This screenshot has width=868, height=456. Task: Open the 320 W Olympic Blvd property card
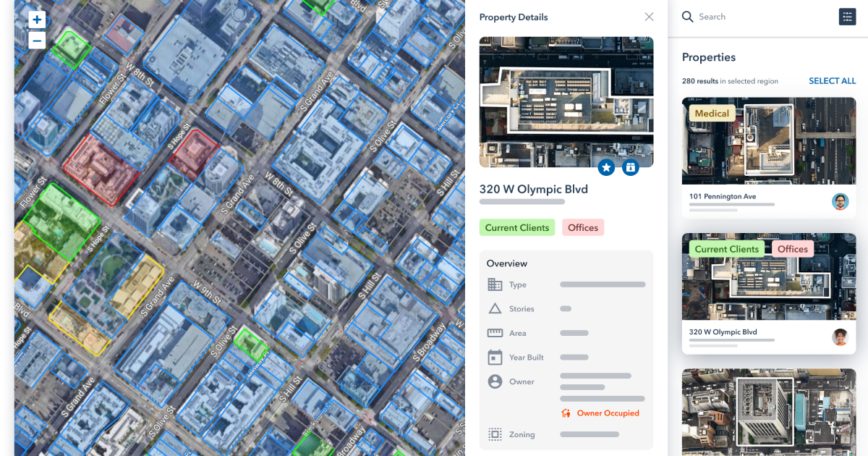[769, 293]
